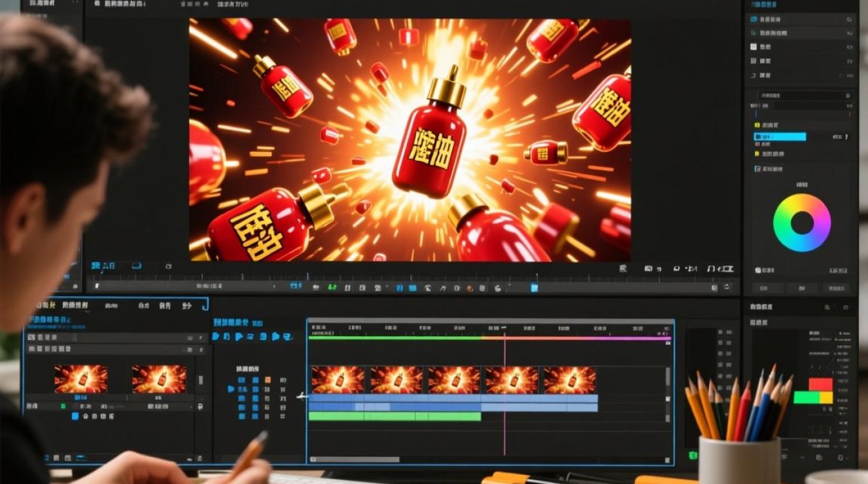Select the upper blue clip bar in timeline
Viewport: 868px width, 484px height.
tap(453, 399)
